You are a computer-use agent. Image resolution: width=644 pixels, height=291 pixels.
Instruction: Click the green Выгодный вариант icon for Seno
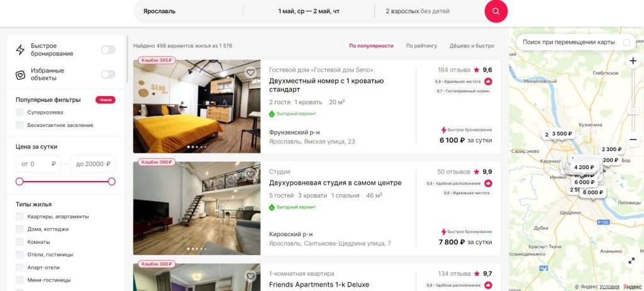coord(272,114)
